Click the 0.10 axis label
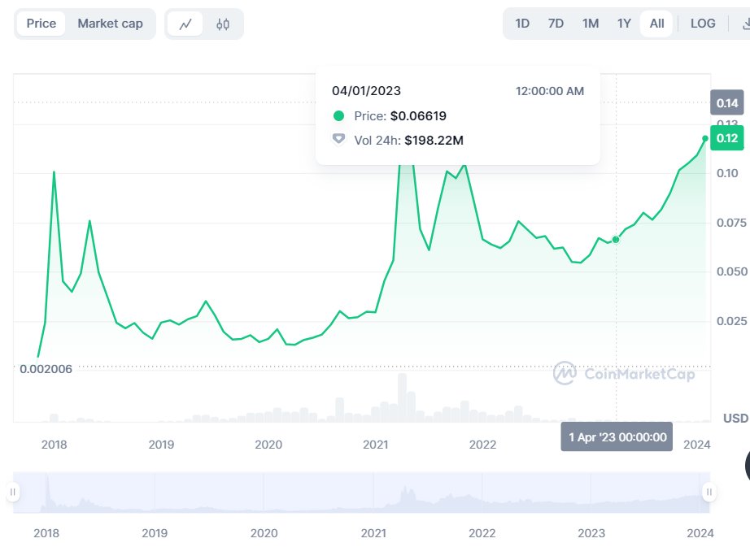 pos(727,173)
